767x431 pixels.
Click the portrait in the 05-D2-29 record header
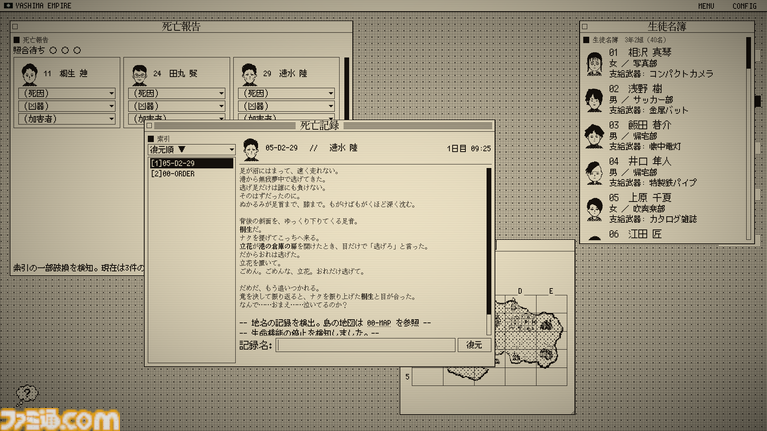(251, 149)
